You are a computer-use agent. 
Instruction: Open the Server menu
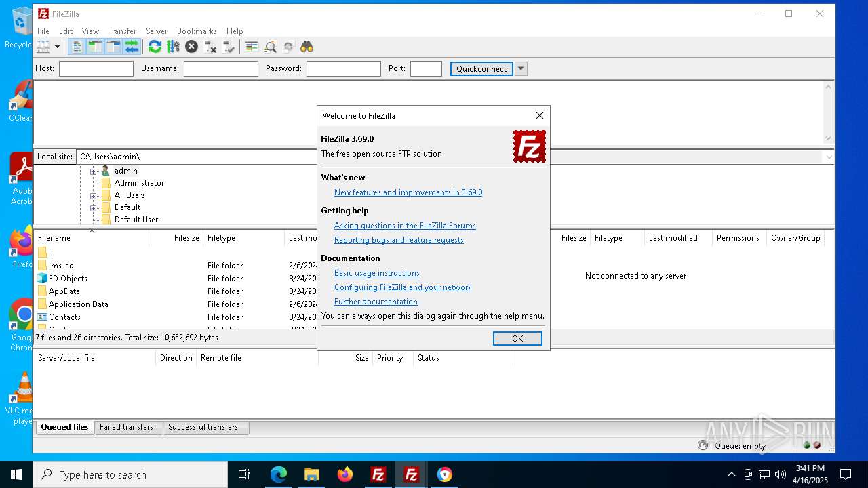point(157,31)
